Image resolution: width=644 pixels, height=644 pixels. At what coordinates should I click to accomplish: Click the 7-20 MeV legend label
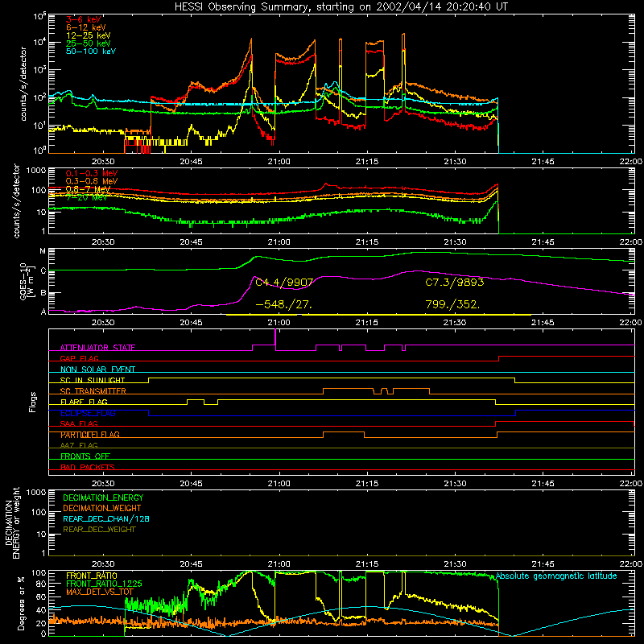click(86, 197)
